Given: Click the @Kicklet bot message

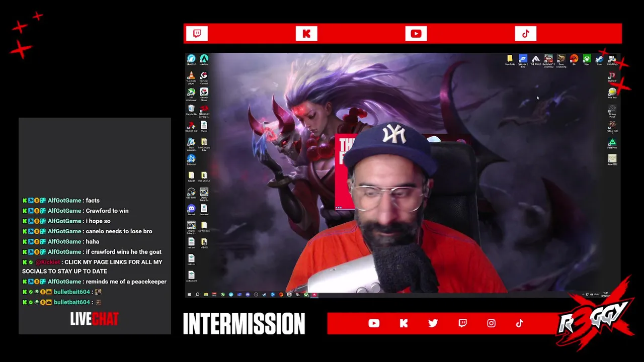Looking at the screenshot, I should pos(93,266).
